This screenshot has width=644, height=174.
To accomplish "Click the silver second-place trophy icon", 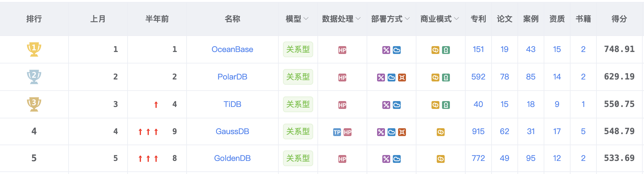I will coord(34,77).
